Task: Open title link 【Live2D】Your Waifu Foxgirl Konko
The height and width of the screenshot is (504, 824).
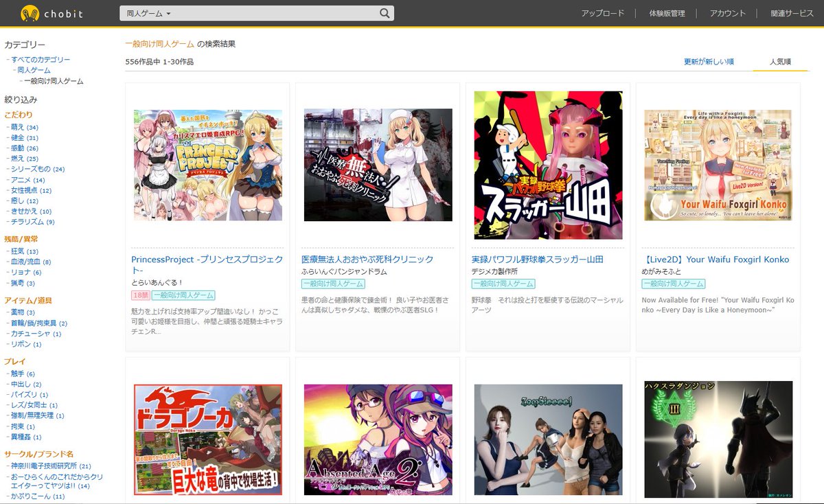Action: click(716, 260)
